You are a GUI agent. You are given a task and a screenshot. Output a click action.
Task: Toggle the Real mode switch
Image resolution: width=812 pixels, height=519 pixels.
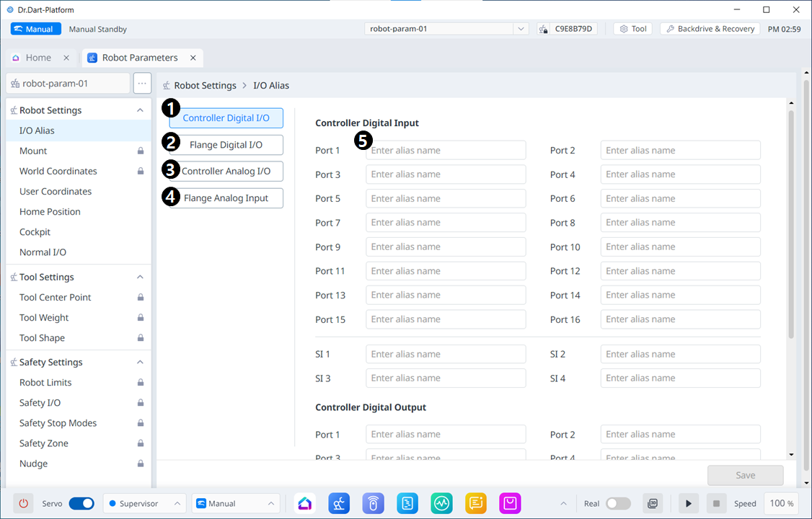618,503
